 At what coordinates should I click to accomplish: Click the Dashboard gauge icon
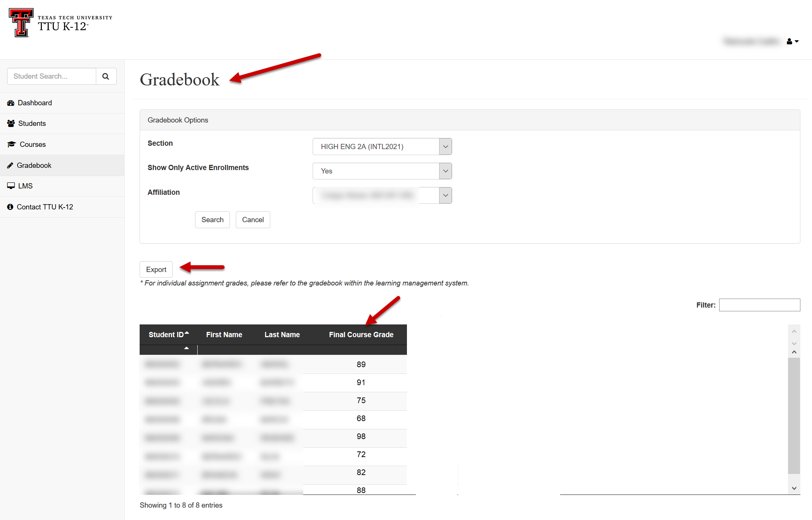(10, 103)
